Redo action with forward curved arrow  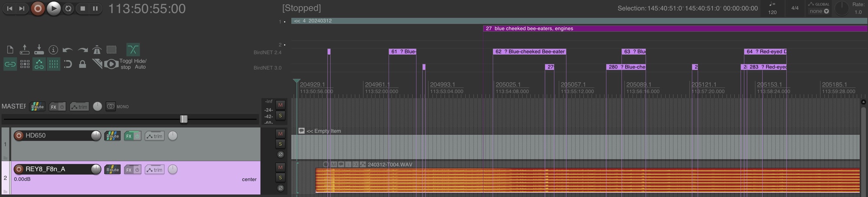(x=82, y=50)
